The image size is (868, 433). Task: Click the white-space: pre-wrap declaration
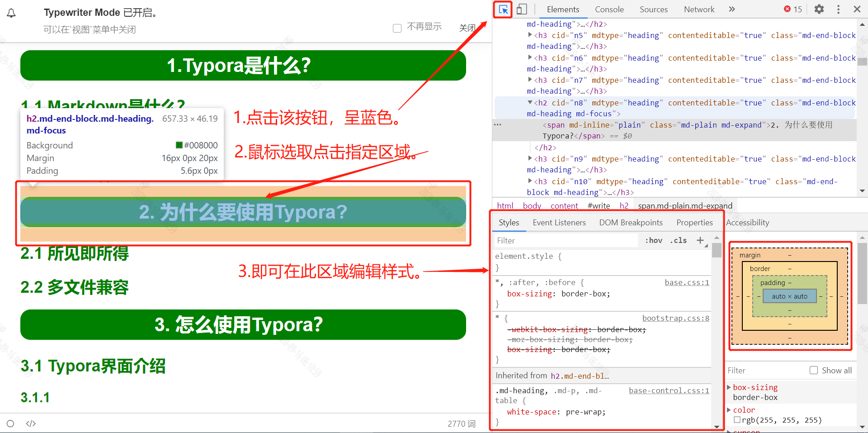[556, 412]
